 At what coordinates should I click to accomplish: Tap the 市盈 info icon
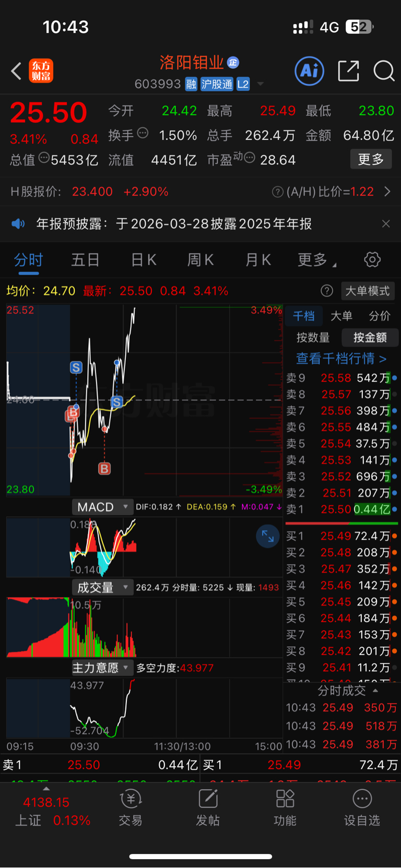point(250,158)
